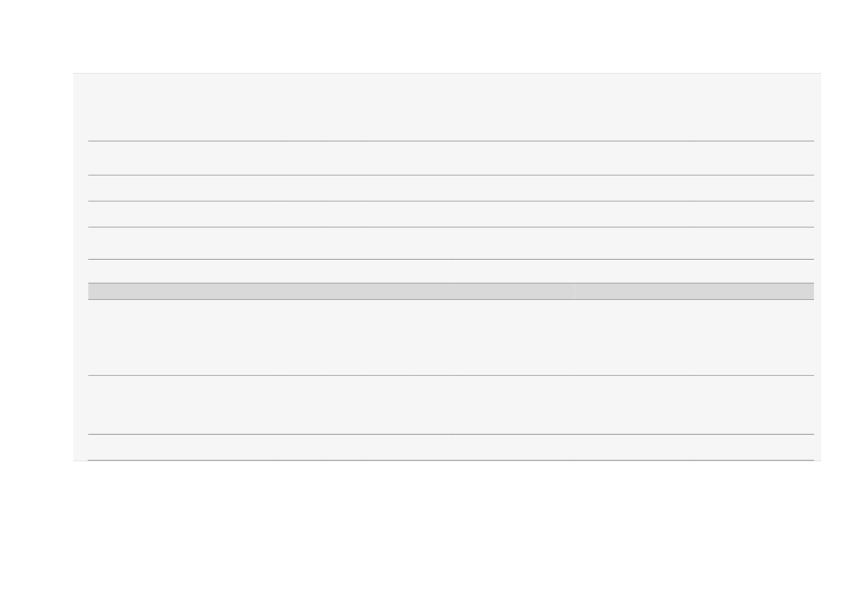
Task: Click the right half of the first empty row
Action: [694, 158]
